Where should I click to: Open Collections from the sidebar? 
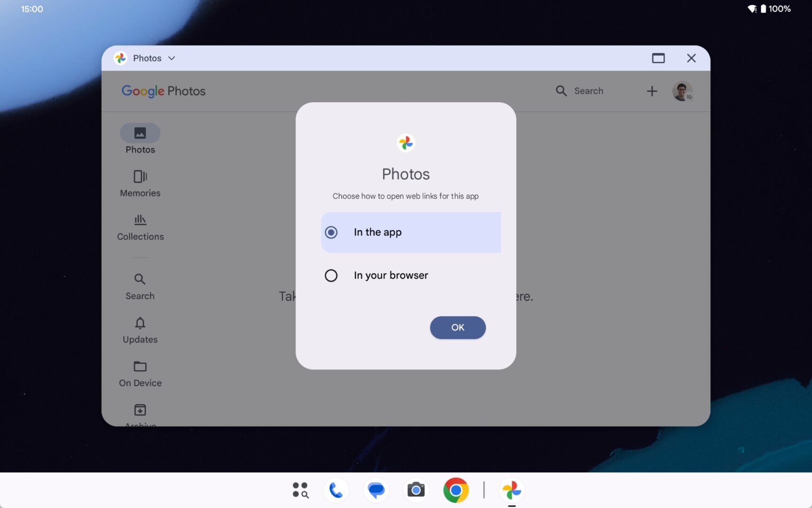click(140, 227)
